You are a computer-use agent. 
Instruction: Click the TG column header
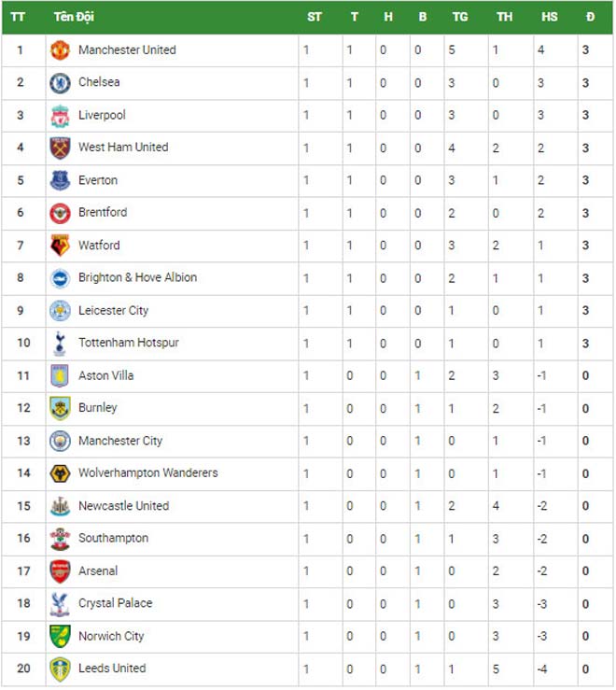(x=460, y=17)
